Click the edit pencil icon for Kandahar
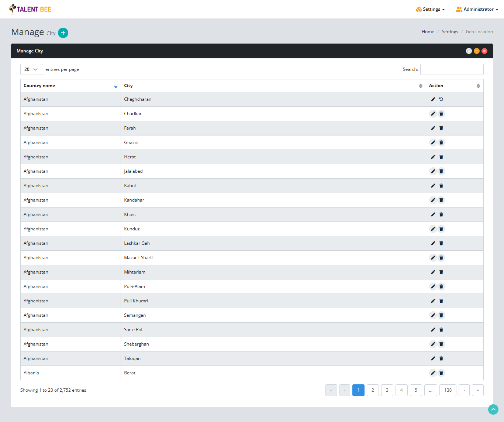 (x=433, y=200)
